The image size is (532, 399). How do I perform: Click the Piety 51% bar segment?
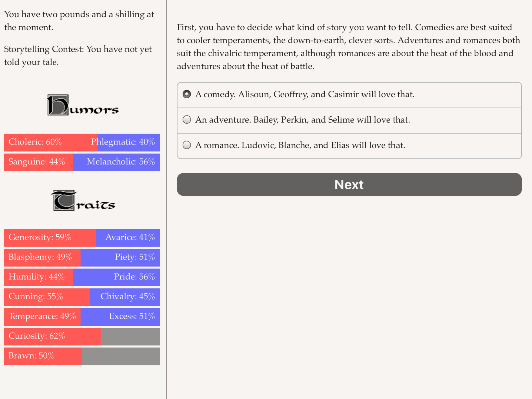120,258
